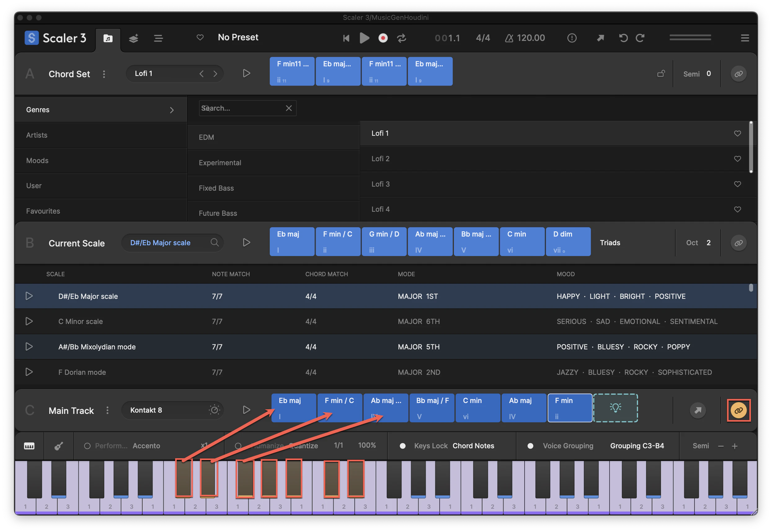
Task: Open Chord Set options three-dot menu
Action: tap(104, 74)
